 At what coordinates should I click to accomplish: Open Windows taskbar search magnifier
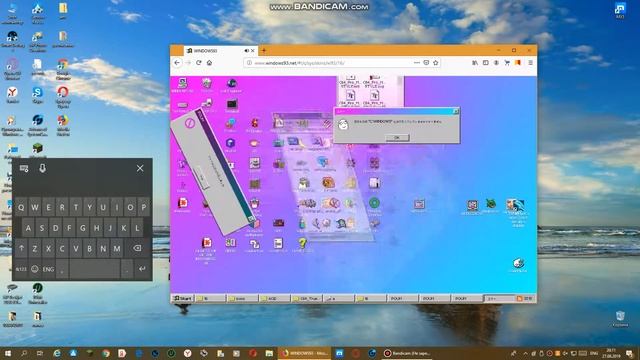(24, 353)
